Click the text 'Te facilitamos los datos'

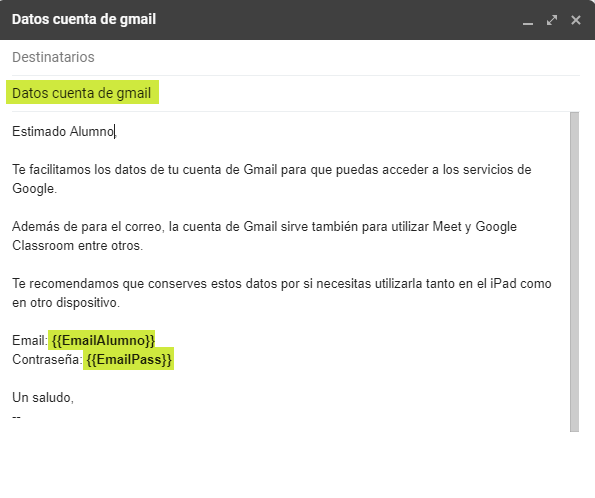tap(79, 169)
